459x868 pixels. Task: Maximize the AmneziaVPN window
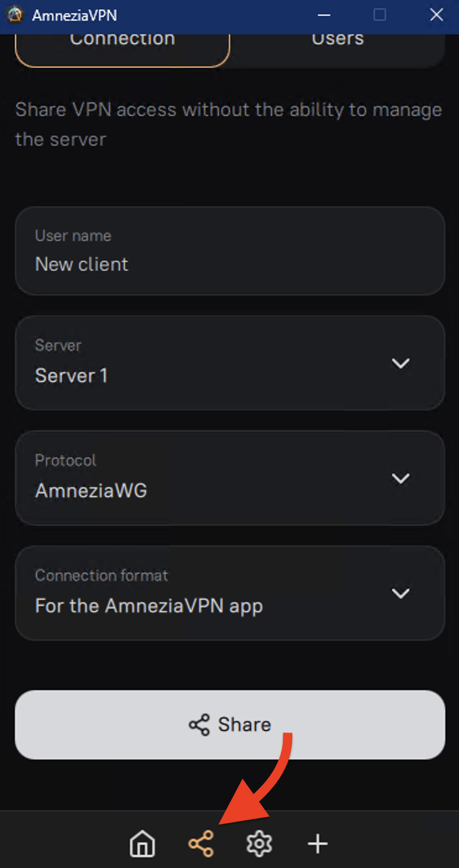point(380,15)
